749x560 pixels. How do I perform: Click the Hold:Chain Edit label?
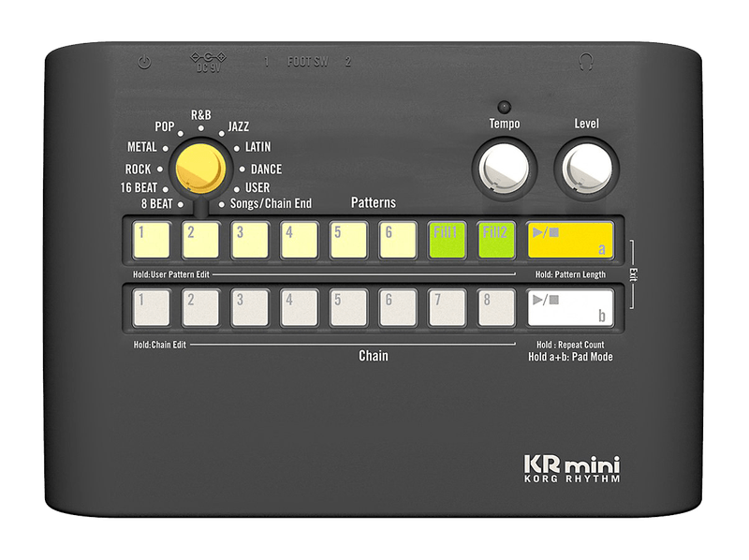[x=159, y=345]
